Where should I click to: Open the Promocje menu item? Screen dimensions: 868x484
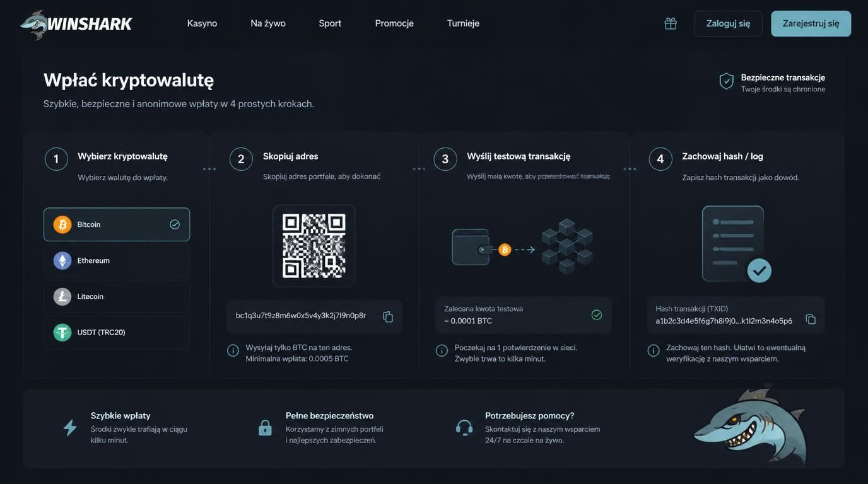[394, 23]
